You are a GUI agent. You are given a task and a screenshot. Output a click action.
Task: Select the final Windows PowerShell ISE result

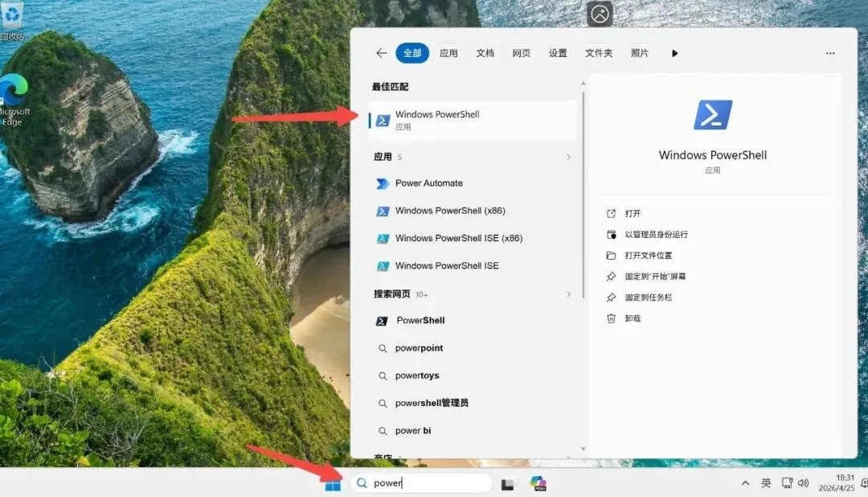point(473,266)
